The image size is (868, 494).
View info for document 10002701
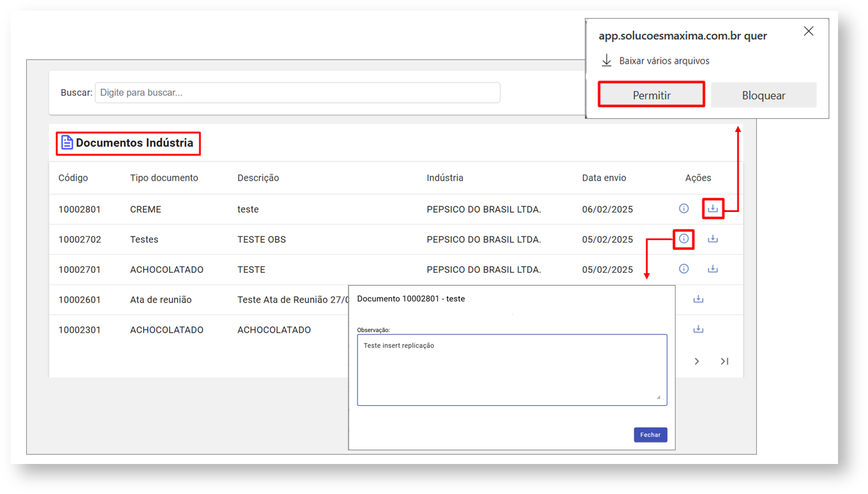point(684,269)
